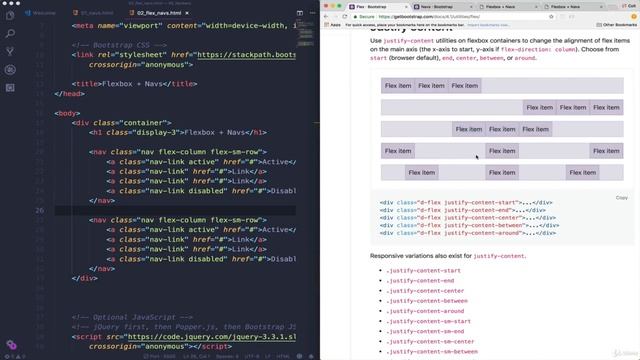This screenshot has height=360, width=640.
Task: Close the Navs · Bootstrap browser tab
Action: tap(471, 7)
